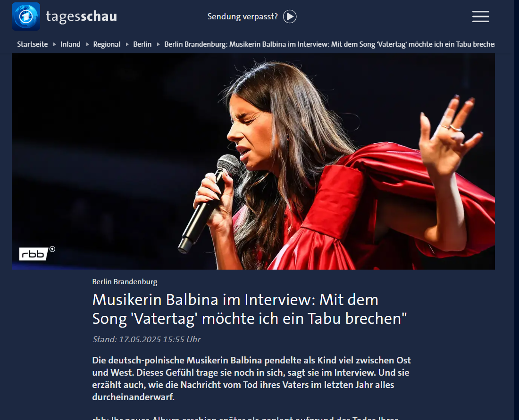
Task: Click the arrow between Inland and Regional
Action: pyautogui.click(x=87, y=44)
